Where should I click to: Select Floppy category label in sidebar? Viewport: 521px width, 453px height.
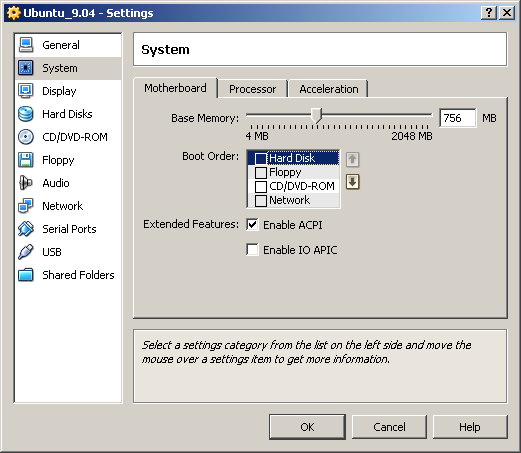pyautogui.click(x=58, y=160)
